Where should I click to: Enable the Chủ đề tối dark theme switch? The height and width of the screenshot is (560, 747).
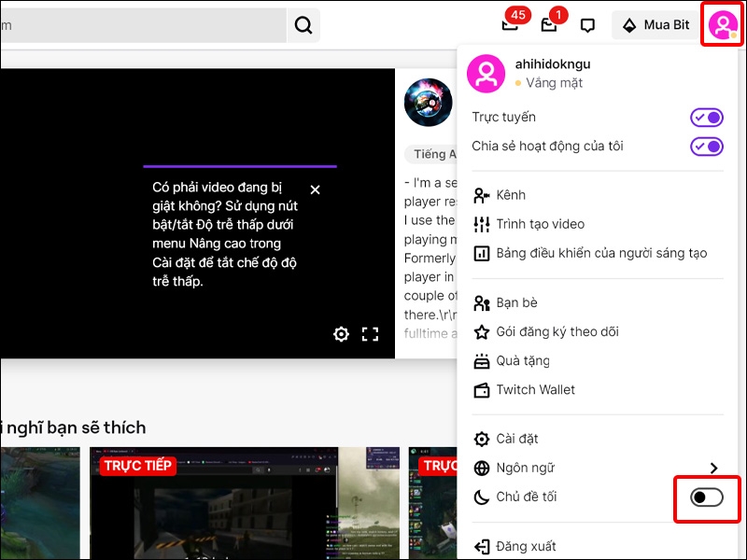(x=707, y=498)
